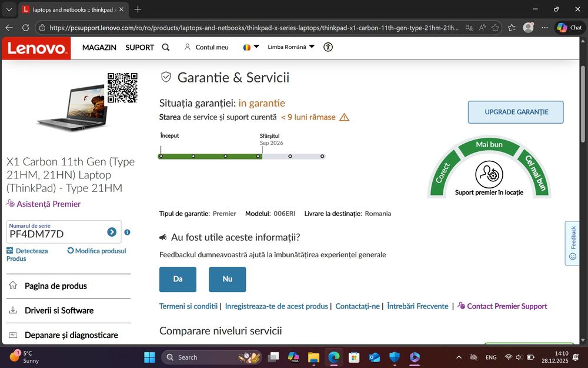The width and height of the screenshot is (588, 368).
Task: Click Inregistreaza-te de acest produs link
Action: [x=276, y=306]
